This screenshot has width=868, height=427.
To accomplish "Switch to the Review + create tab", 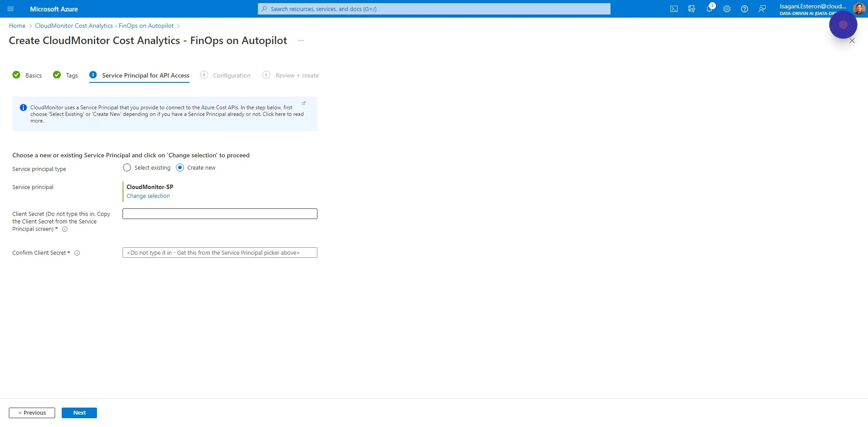I will pyautogui.click(x=291, y=75).
